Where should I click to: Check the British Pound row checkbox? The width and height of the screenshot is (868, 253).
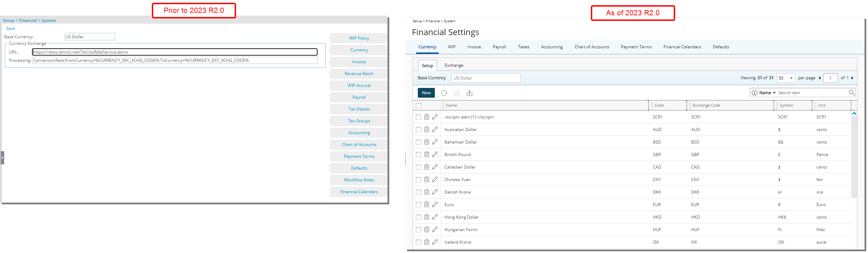click(419, 155)
